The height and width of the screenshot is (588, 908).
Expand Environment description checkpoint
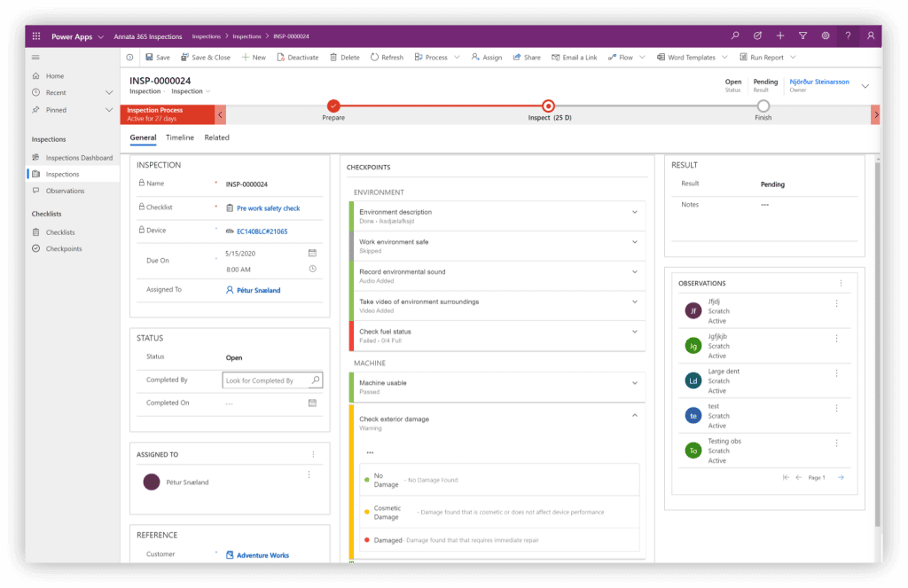[x=635, y=212]
